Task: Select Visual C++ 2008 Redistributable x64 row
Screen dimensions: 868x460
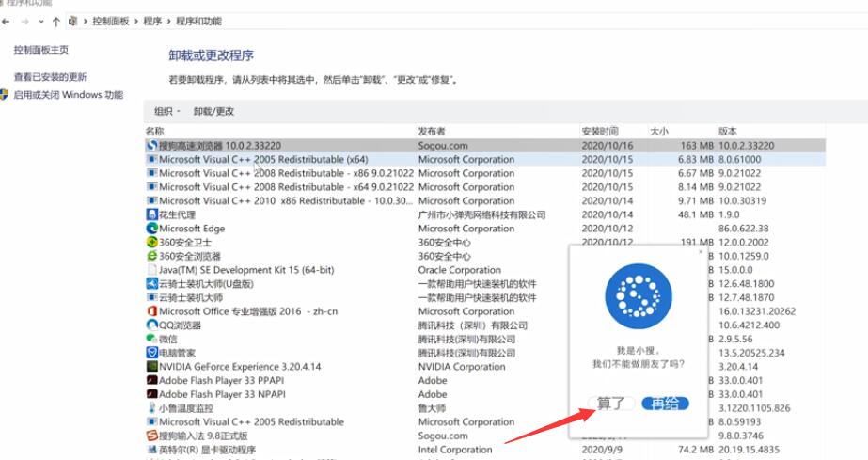Action: (485, 187)
